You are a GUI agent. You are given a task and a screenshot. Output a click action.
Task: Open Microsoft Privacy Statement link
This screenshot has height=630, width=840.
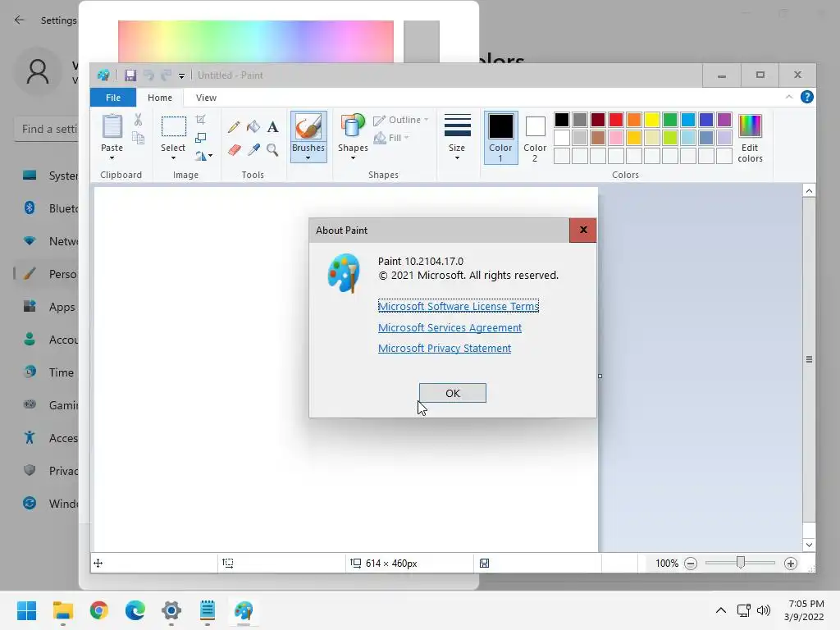click(445, 348)
